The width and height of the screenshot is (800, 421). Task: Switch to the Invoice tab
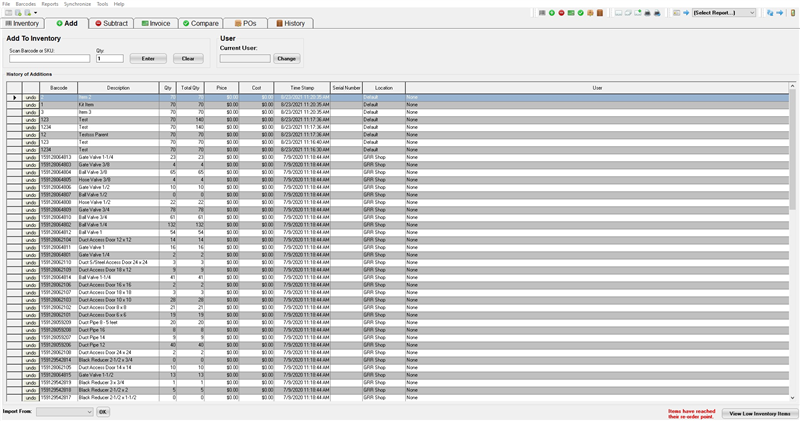tap(156, 23)
